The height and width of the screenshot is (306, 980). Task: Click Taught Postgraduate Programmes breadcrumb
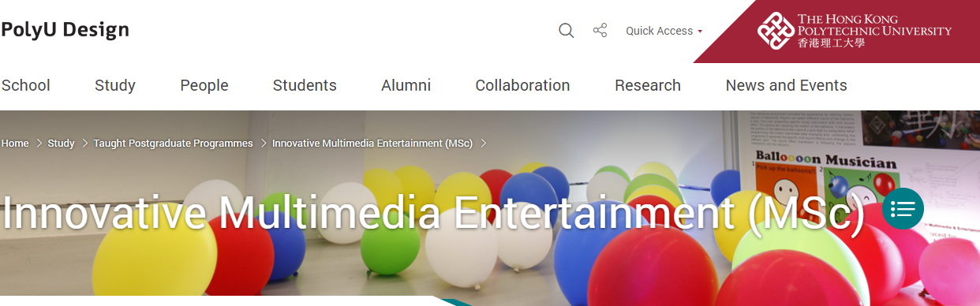(x=174, y=143)
